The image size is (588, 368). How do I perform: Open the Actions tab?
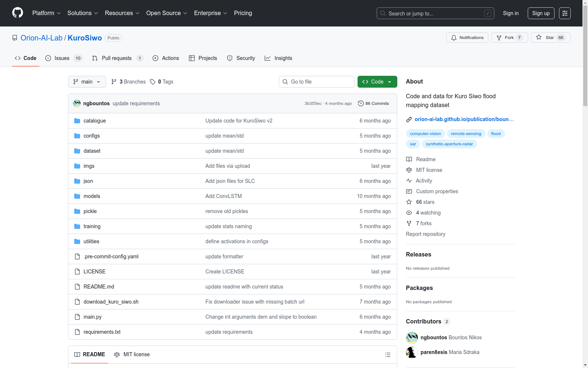click(166, 58)
